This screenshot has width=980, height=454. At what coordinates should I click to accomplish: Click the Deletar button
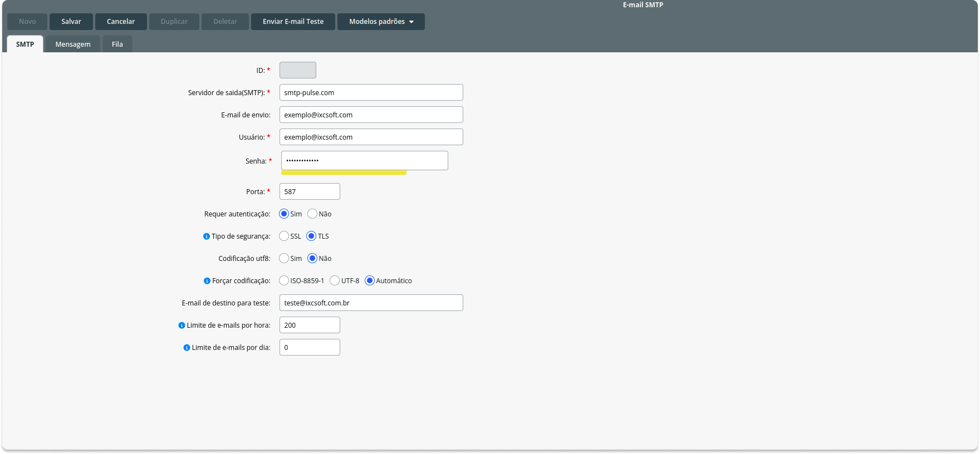[x=225, y=22]
